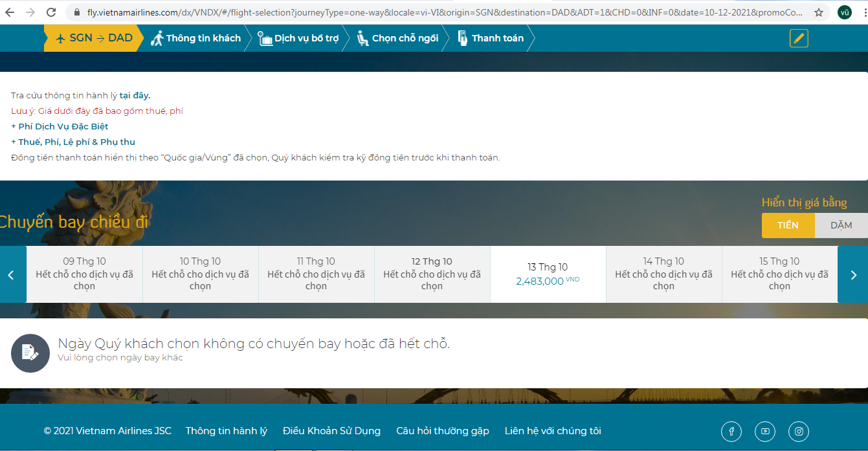This screenshot has height=451, width=868.
Task: Open Facebook social media icon in footer
Action: click(x=731, y=432)
